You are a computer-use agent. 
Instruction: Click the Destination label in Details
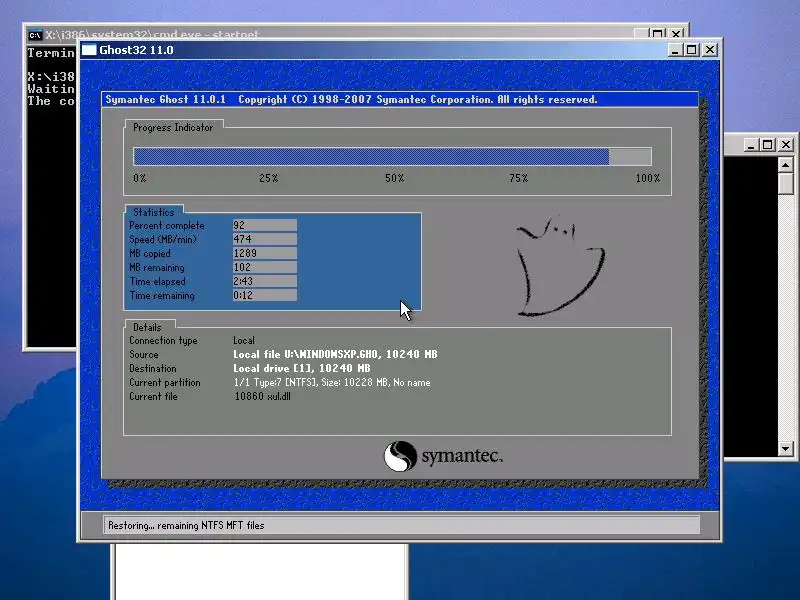[153, 368]
